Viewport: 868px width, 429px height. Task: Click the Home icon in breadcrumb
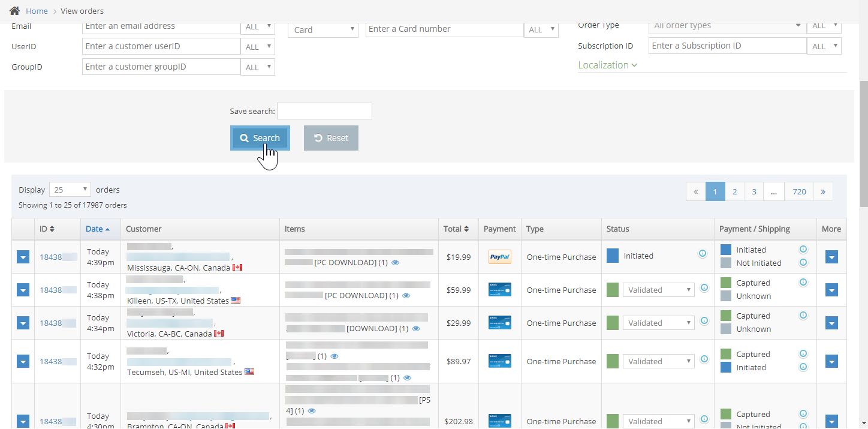[x=14, y=11]
